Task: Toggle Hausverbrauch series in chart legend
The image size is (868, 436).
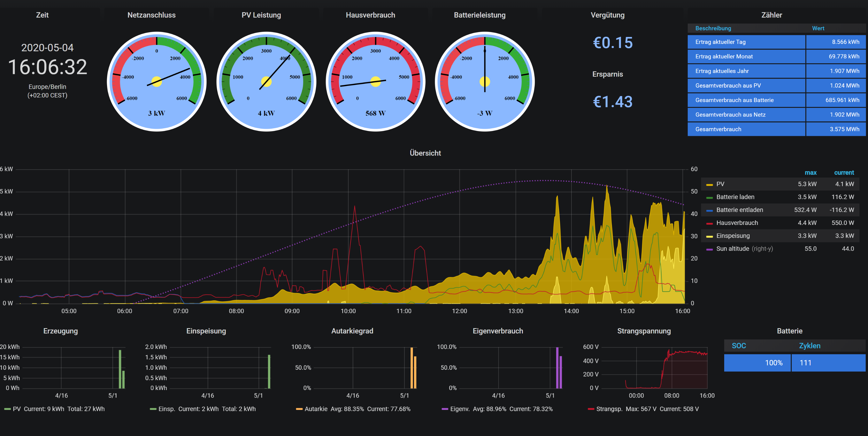Action: [x=737, y=223]
